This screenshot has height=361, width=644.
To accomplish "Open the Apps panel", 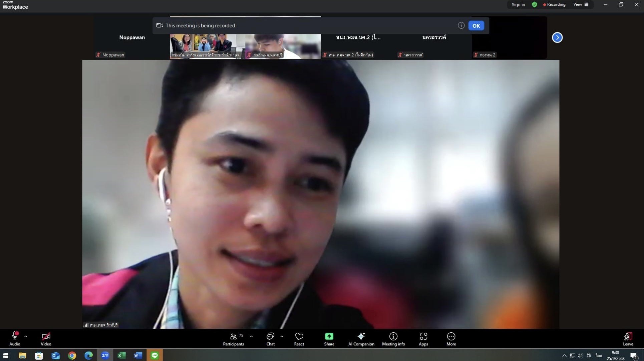I will 423,339.
